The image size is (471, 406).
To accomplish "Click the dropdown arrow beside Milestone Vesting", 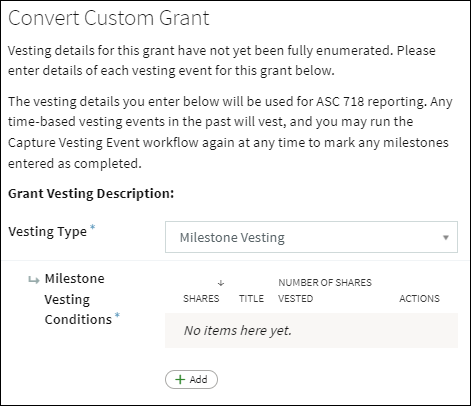I will [x=445, y=237].
